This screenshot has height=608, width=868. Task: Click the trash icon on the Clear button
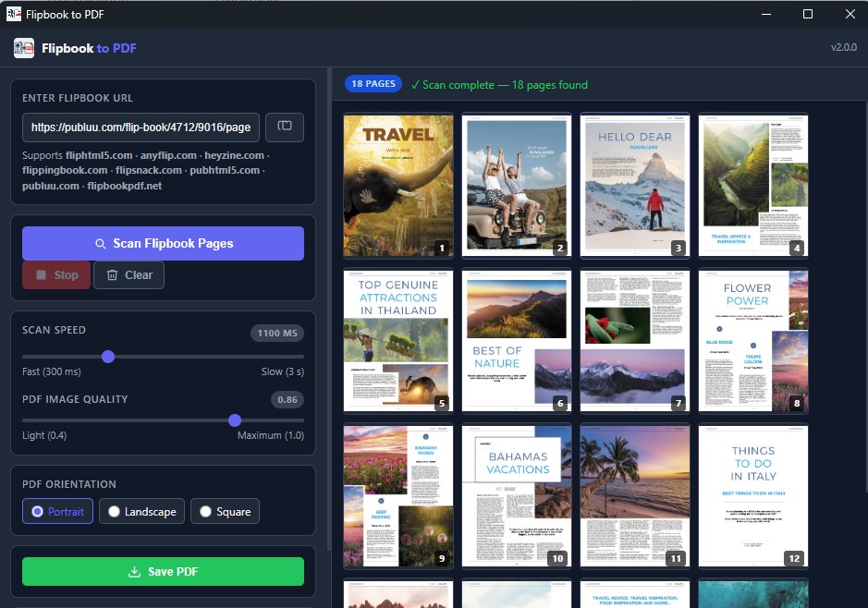112,275
